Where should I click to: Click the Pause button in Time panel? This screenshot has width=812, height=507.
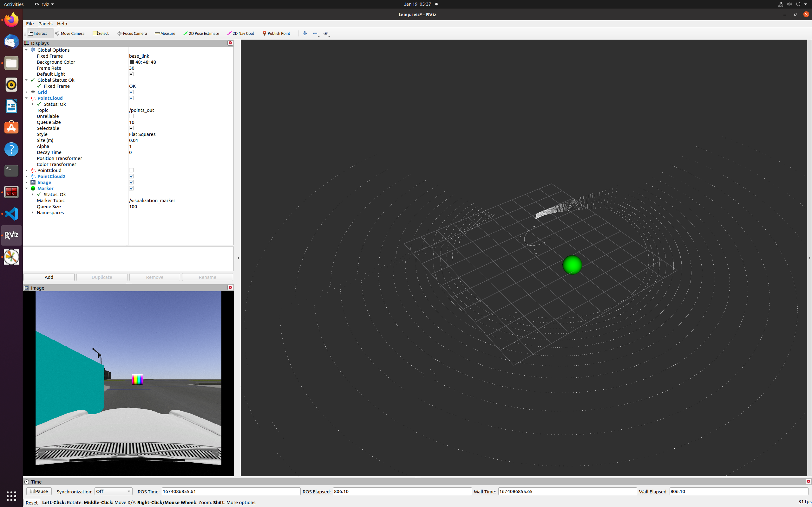(x=39, y=491)
